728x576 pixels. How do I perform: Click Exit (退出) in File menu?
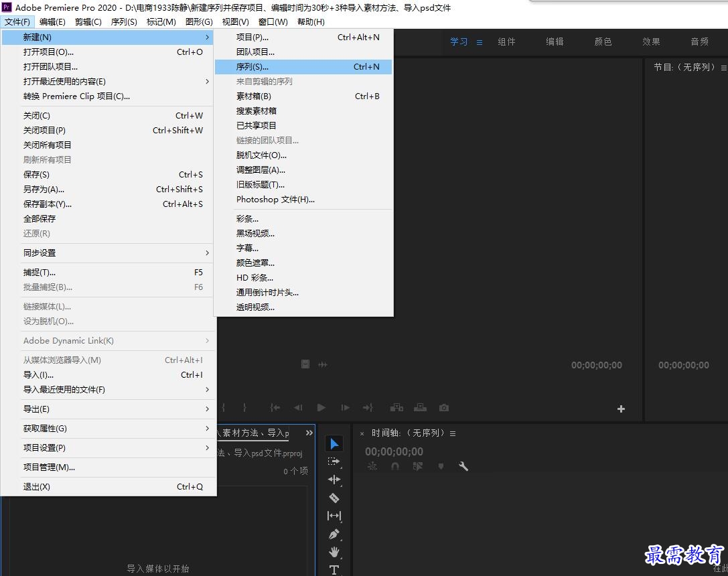coord(108,486)
